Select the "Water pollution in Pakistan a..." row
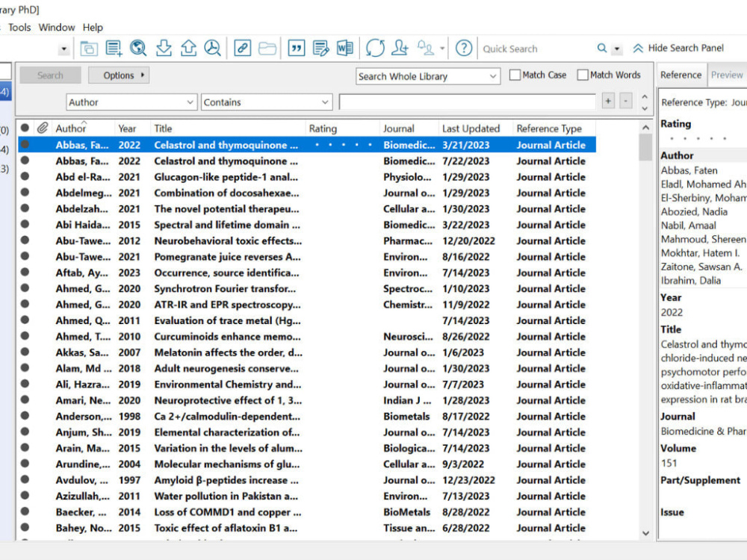This screenshot has height=560, width=747. tap(307, 496)
